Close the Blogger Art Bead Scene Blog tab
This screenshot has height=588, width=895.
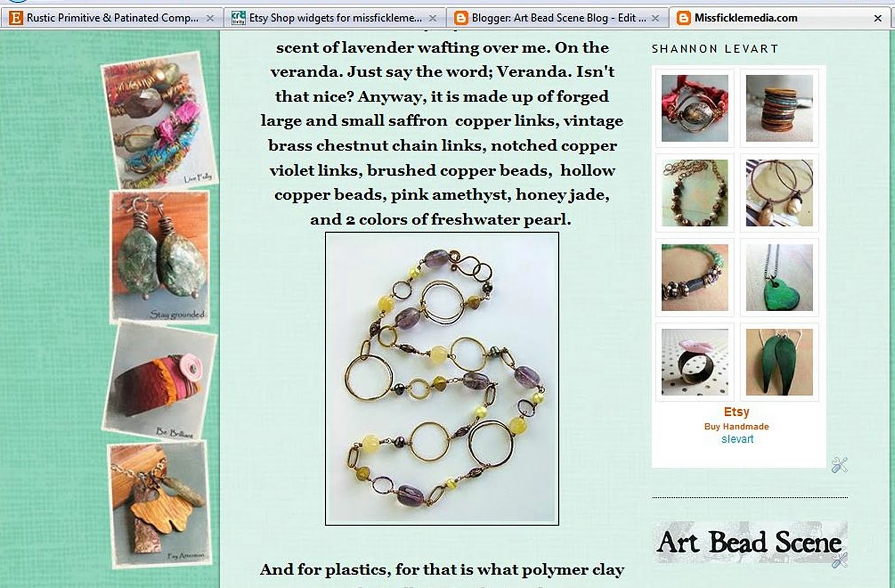(x=655, y=18)
